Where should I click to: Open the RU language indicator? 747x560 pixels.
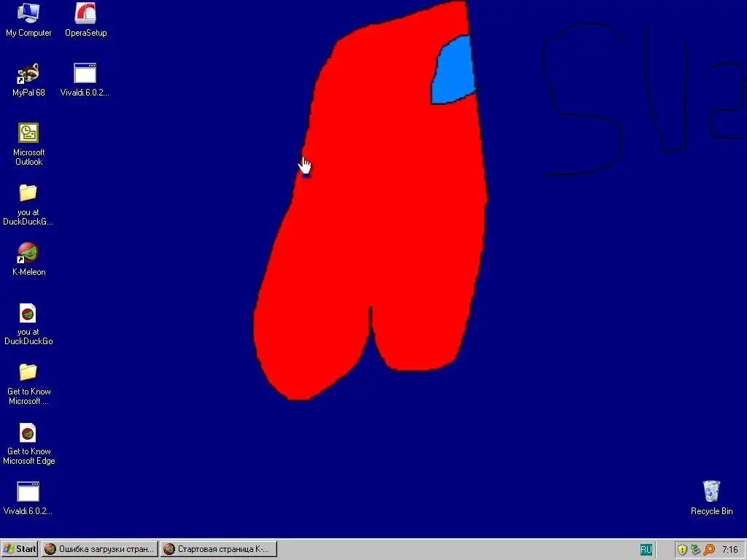646,550
